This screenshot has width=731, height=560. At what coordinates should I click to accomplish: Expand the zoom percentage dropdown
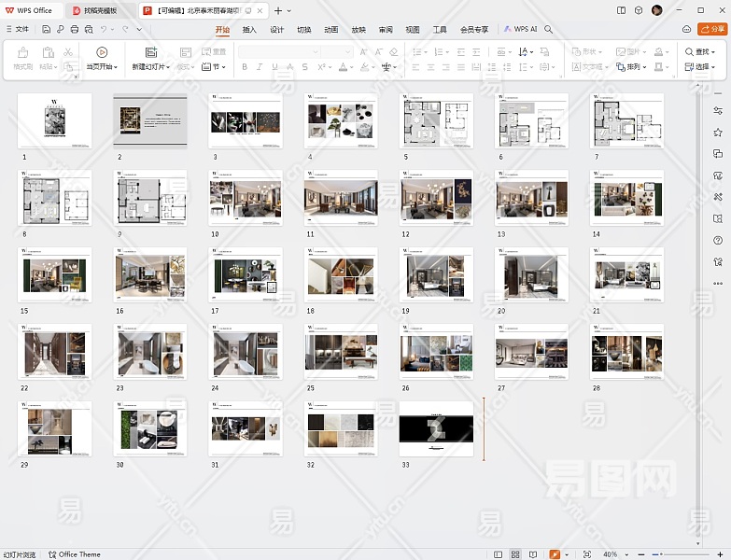click(x=625, y=554)
